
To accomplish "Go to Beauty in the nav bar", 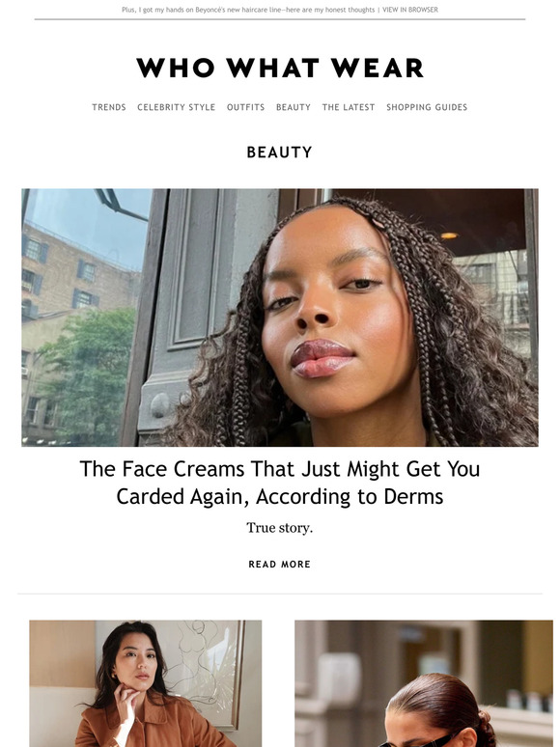I will tap(294, 107).
